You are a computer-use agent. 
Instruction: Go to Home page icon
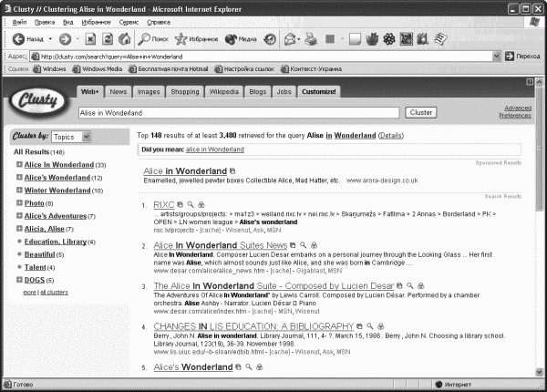point(125,39)
